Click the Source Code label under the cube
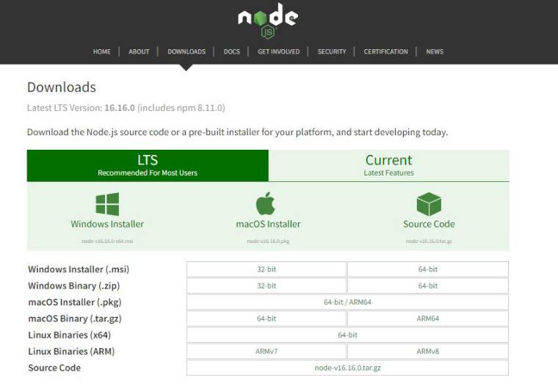558x392 pixels. tap(429, 224)
